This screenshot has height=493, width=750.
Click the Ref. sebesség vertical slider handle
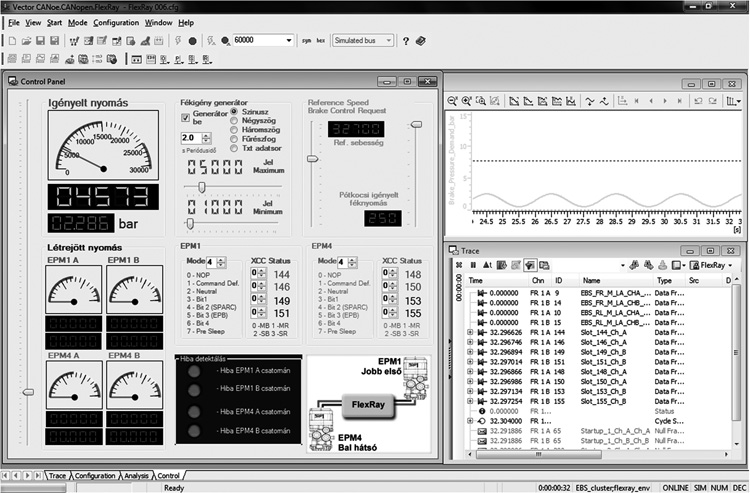pos(312,159)
